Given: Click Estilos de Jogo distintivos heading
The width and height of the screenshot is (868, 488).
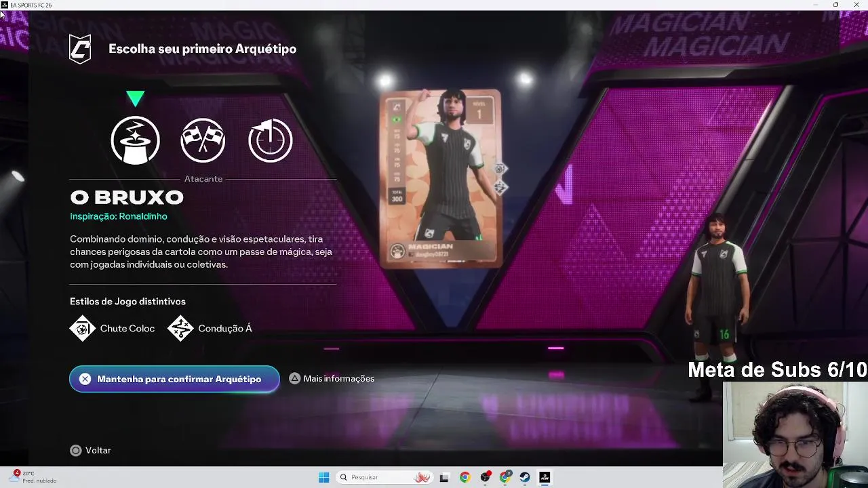Looking at the screenshot, I should pos(127,302).
